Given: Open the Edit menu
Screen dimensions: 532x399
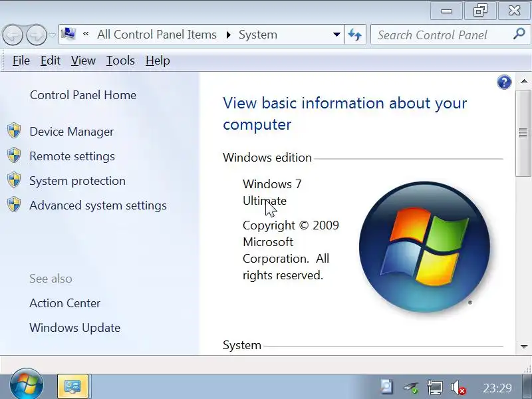Looking at the screenshot, I should [51, 61].
